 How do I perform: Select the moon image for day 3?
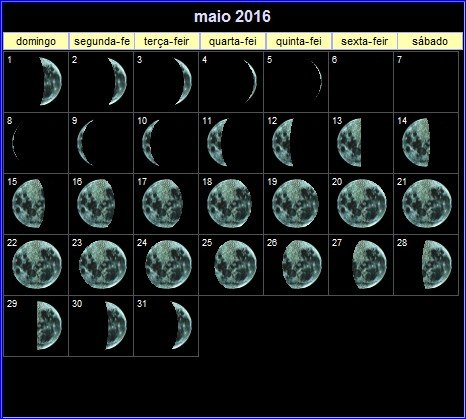tap(183, 81)
